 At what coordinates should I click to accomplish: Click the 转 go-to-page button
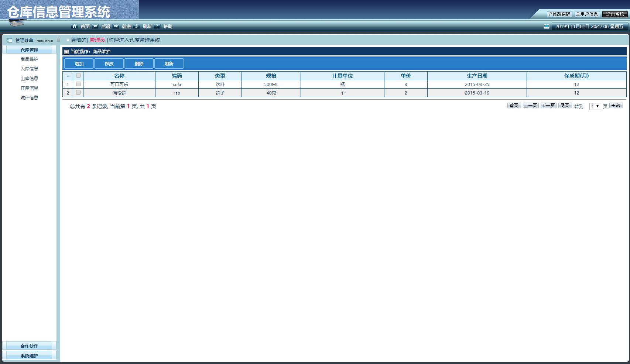click(x=616, y=106)
